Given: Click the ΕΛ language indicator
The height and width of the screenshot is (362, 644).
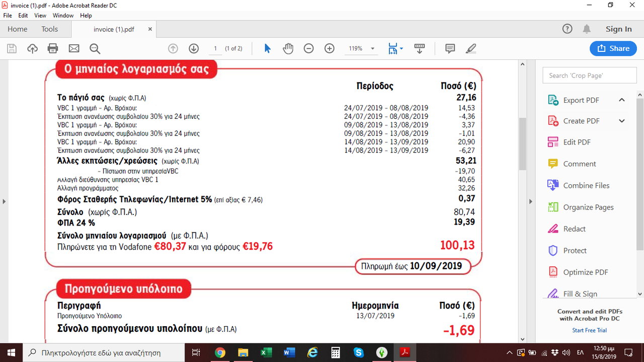Looking at the screenshot, I should click(x=580, y=352).
